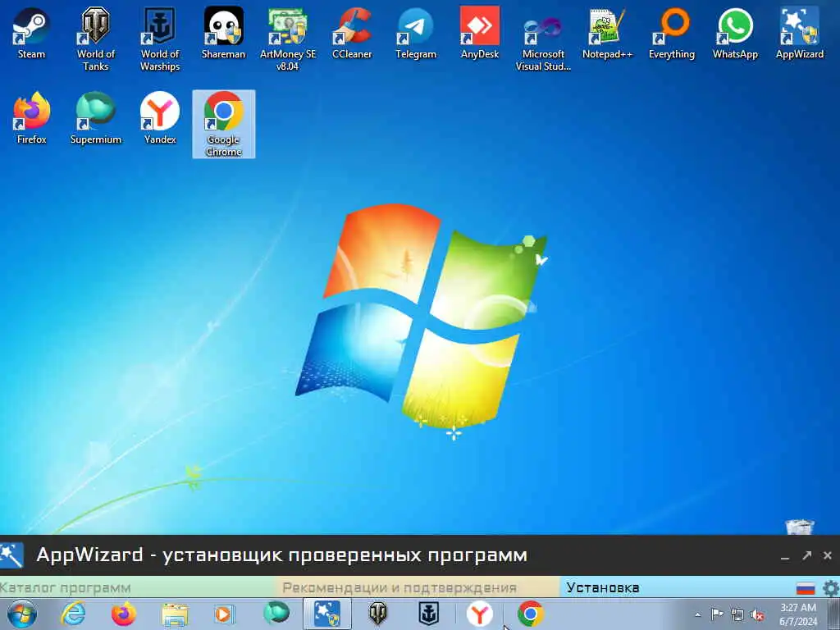The width and height of the screenshot is (840, 630).
Task: Select the AppWizard desktop shortcut
Action: pos(799,33)
